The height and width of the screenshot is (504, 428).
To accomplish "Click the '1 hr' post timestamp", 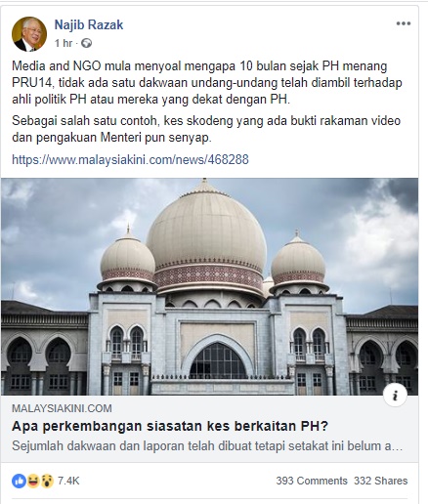I will coord(64,43).
